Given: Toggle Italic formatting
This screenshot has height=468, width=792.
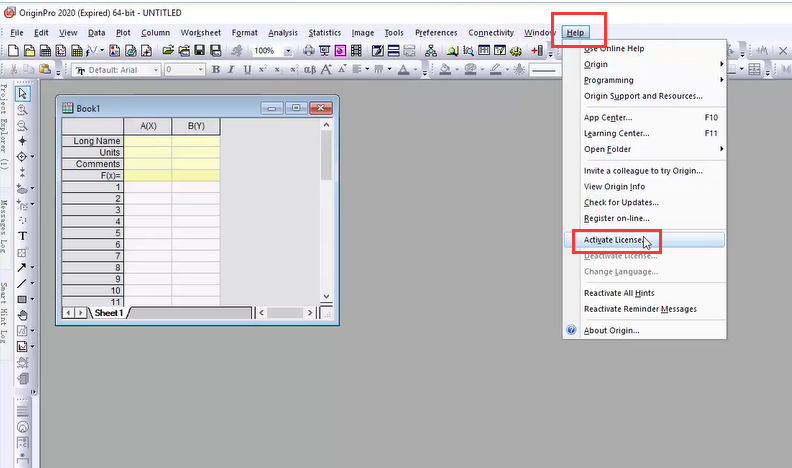Looking at the screenshot, I should click(231, 70).
